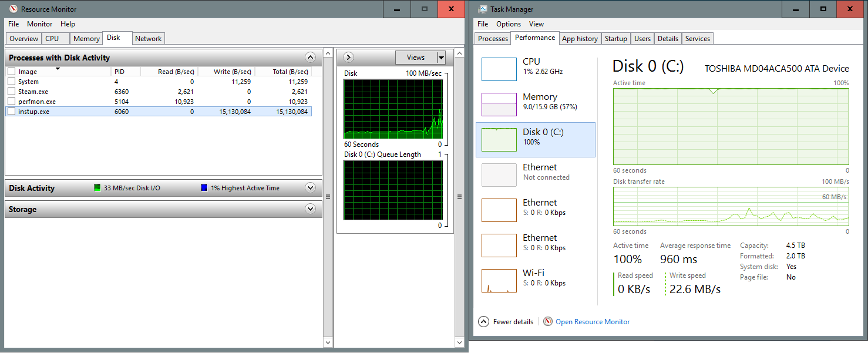
Task: Click the Fewer details up-arrow icon
Action: [483, 321]
